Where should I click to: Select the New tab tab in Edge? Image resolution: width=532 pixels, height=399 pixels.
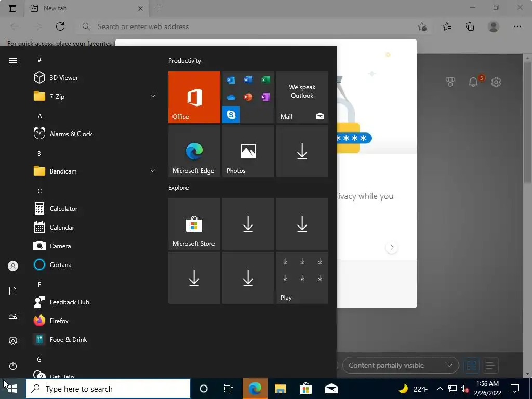87,8
